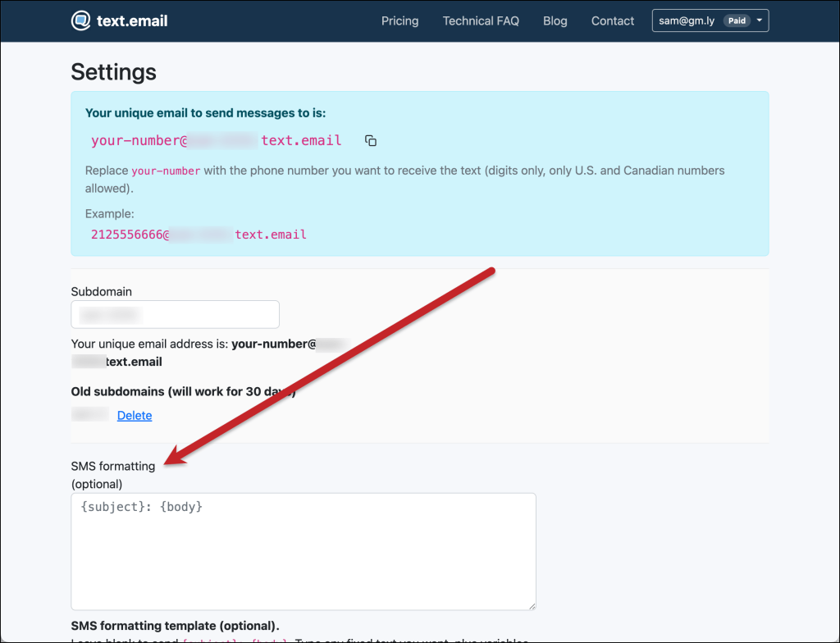Open the Pricing page

(399, 21)
